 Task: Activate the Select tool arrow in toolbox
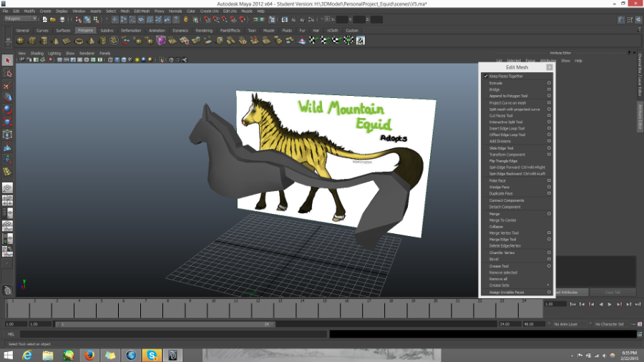(x=7, y=60)
